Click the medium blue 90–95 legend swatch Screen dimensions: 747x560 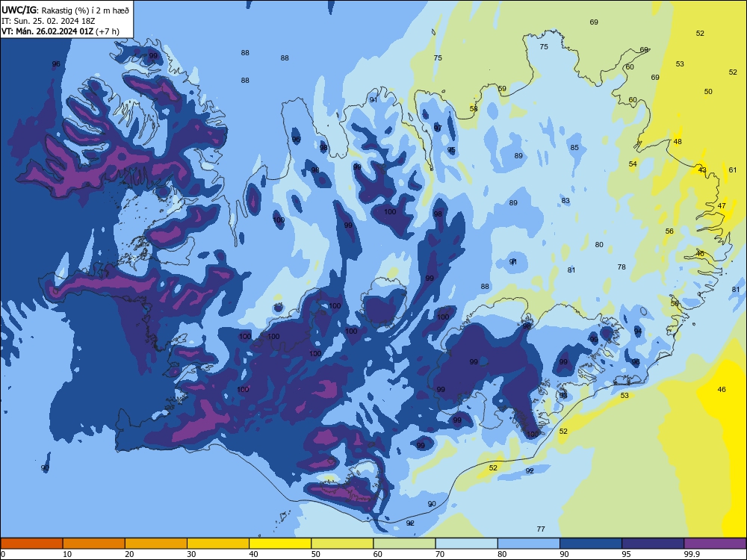(x=591, y=544)
